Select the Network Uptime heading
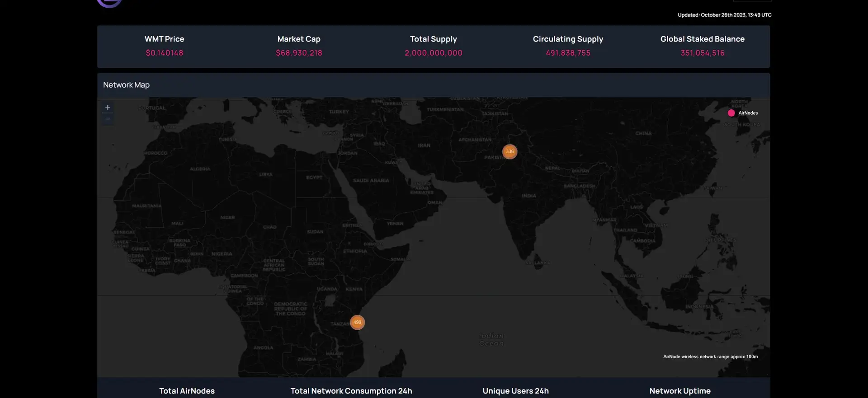Viewport: 868px width, 398px height. click(x=680, y=391)
